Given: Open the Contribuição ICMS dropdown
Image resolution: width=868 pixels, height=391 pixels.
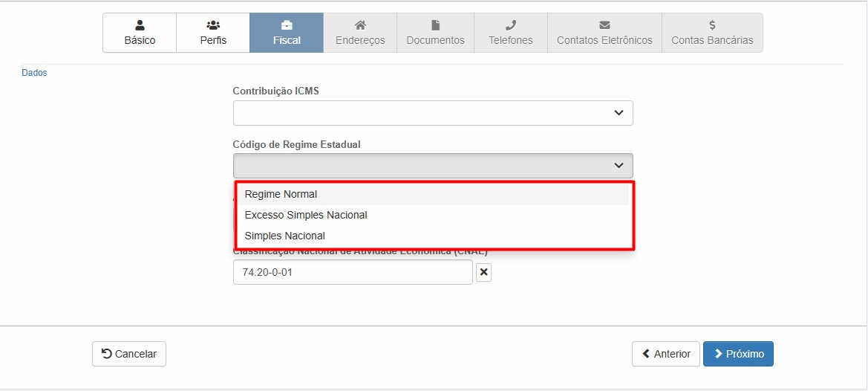Looking at the screenshot, I should point(432,113).
